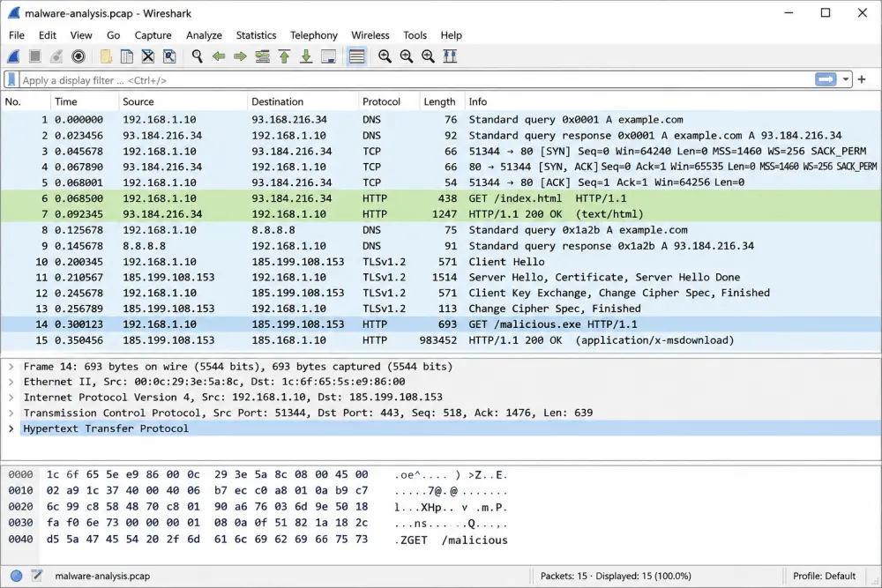
Task: Open the recent display filters dropdown
Action: tap(846, 80)
